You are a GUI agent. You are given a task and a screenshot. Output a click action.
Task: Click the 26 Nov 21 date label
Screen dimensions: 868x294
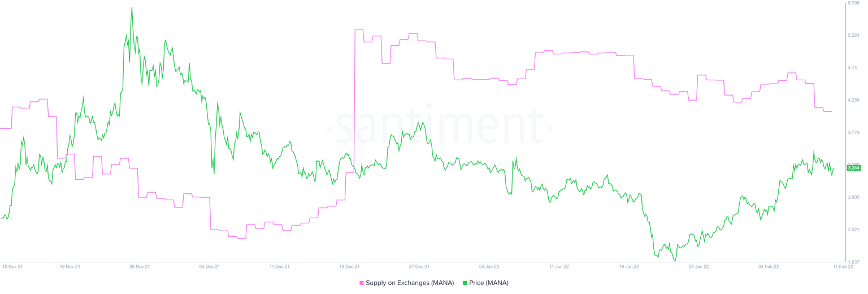click(x=140, y=266)
